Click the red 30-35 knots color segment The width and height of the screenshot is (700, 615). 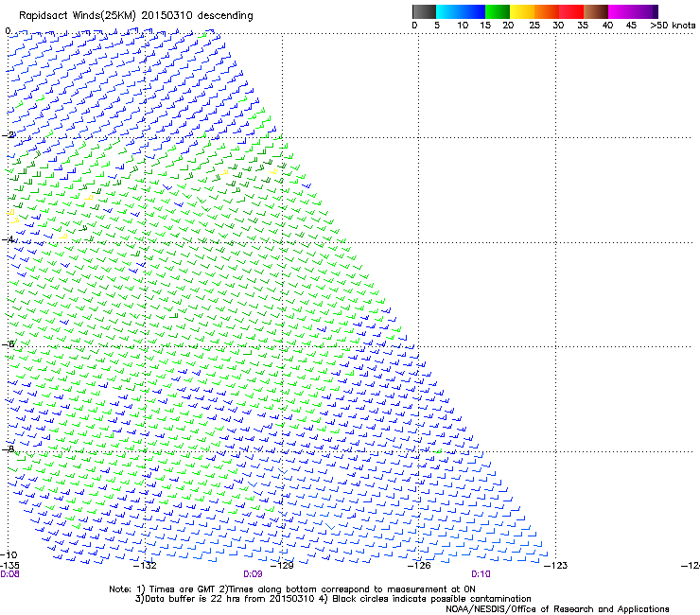(x=571, y=11)
